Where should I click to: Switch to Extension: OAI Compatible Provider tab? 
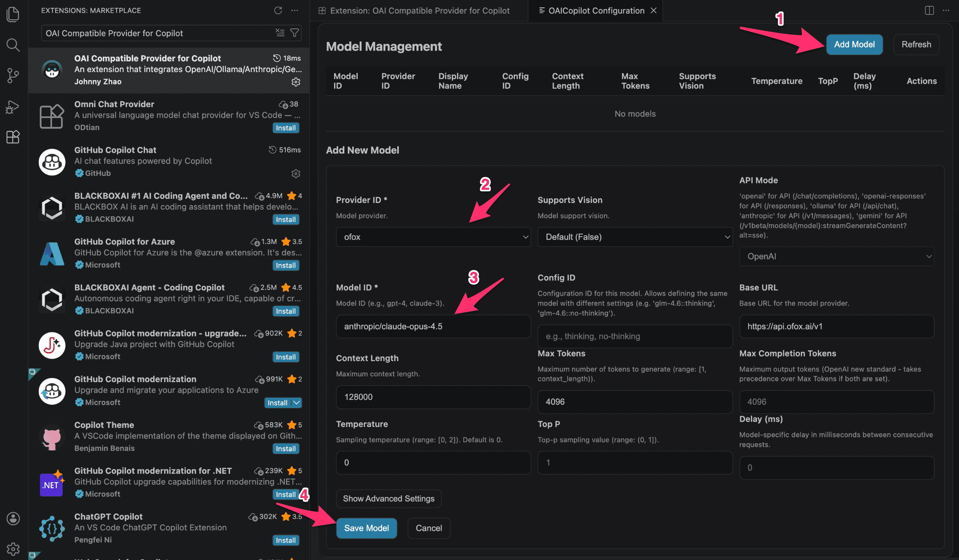[x=419, y=11]
